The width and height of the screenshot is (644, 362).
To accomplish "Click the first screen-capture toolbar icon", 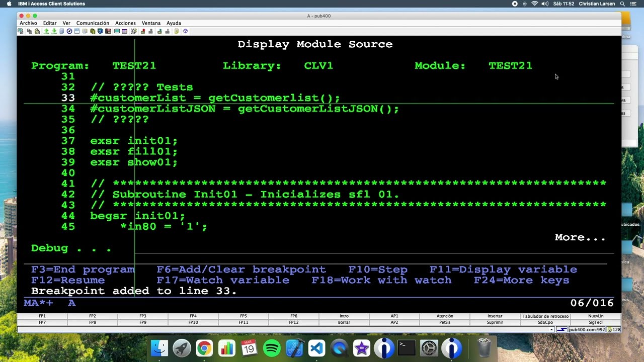I will [x=20, y=31].
